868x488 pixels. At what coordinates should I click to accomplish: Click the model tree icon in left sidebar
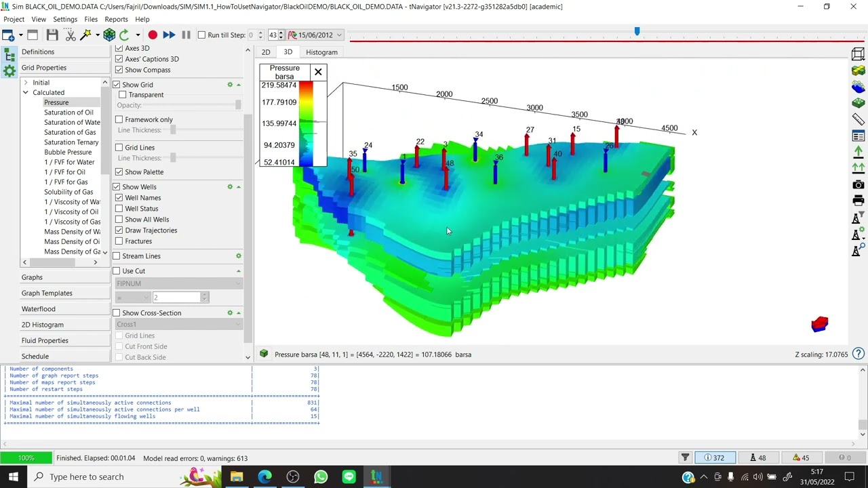point(9,56)
